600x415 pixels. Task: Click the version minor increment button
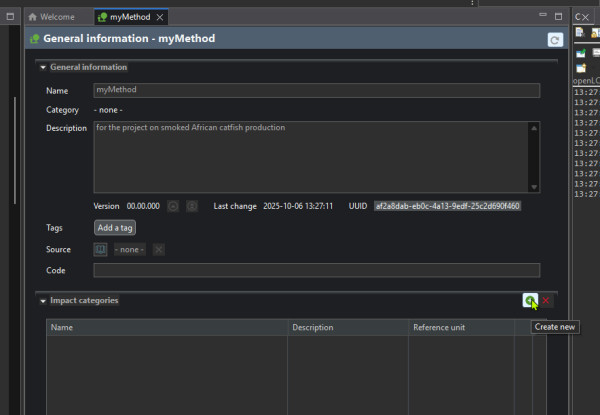(x=191, y=205)
